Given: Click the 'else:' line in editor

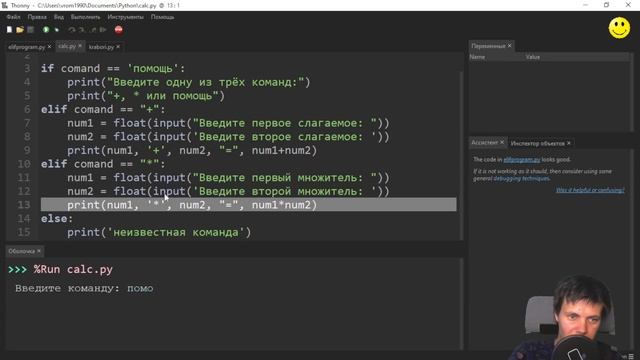Looking at the screenshot, I should point(57,218).
